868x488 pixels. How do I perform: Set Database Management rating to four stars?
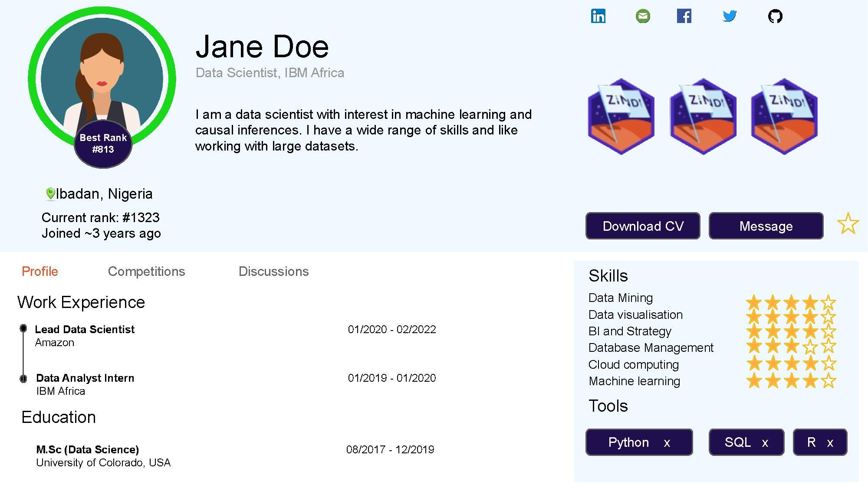810,347
